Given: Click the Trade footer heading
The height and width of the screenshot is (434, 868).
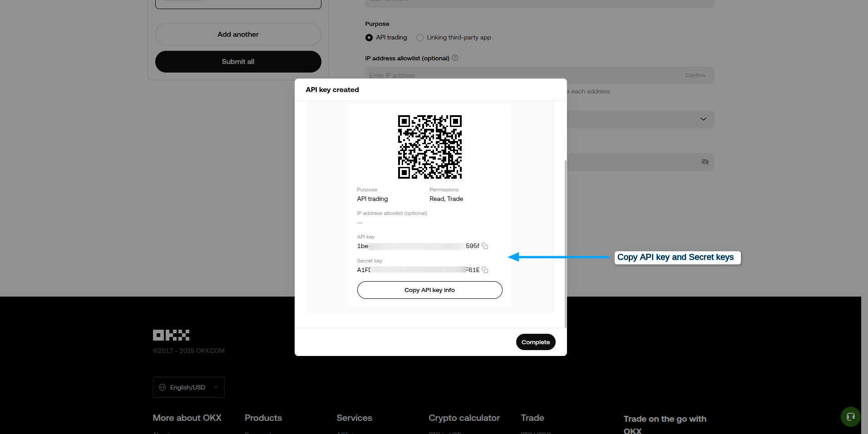Looking at the screenshot, I should point(533,418).
